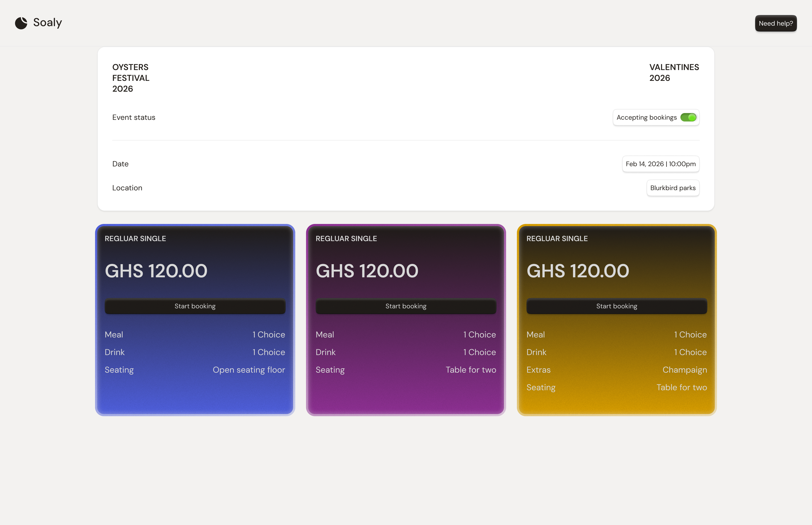Click REGLUAR SINGLE title on gold card
Screen dimensions: 812x525
pos(557,239)
